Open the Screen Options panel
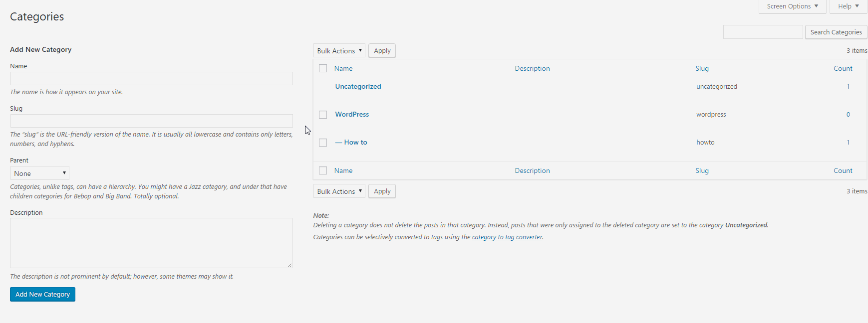The width and height of the screenshot is (868, 323). 792,6
